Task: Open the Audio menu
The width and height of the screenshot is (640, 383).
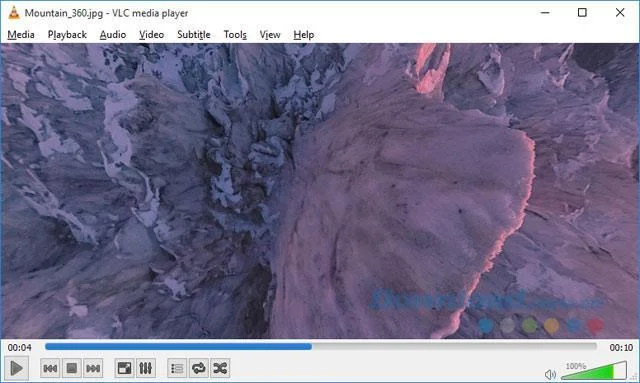Action: pyautogui.click(x=113, y=35)
